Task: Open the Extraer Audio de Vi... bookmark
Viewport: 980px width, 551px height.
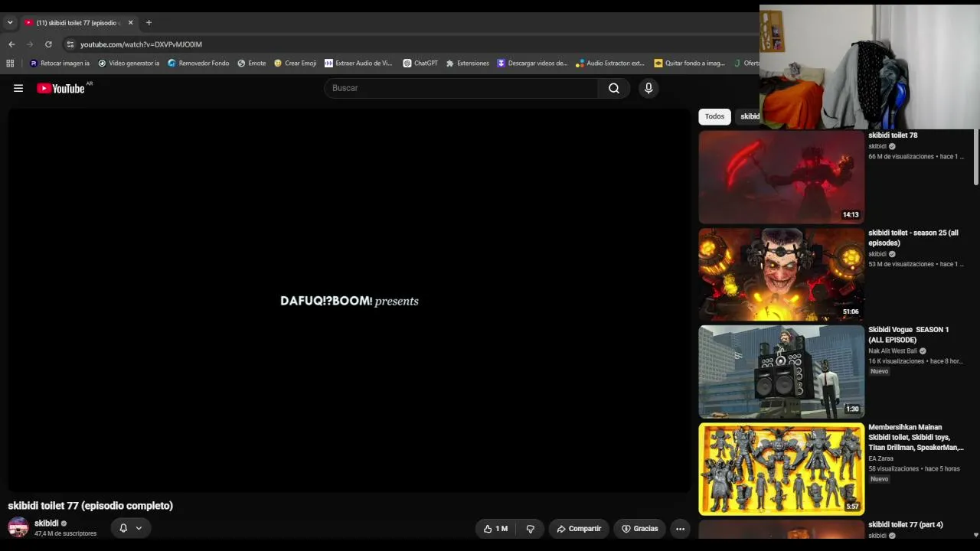Action: [358, 64]
